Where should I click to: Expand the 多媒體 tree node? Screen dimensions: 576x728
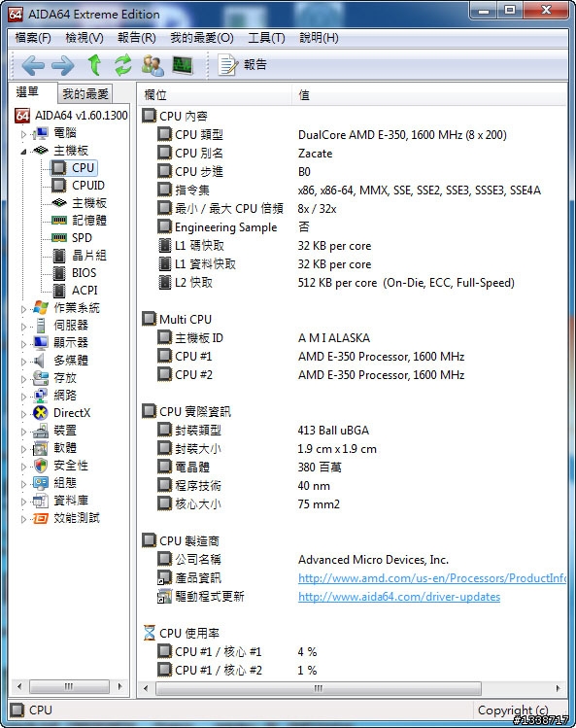tap(23, 362)
